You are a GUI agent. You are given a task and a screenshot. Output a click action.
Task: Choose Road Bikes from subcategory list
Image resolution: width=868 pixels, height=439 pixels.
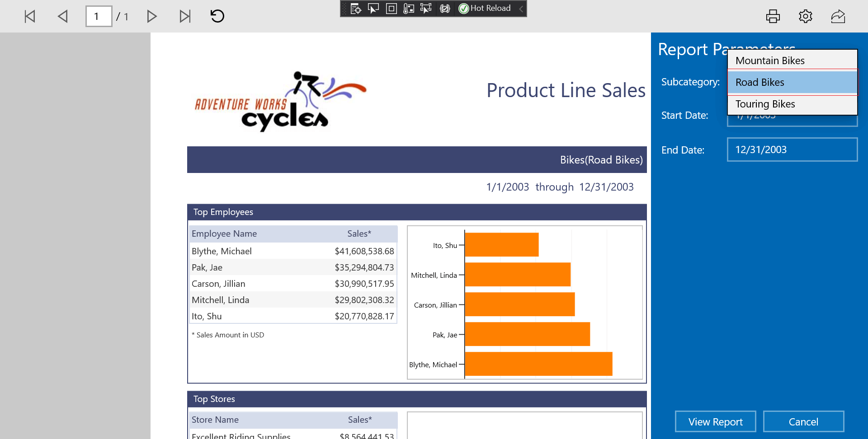point(793,82)
